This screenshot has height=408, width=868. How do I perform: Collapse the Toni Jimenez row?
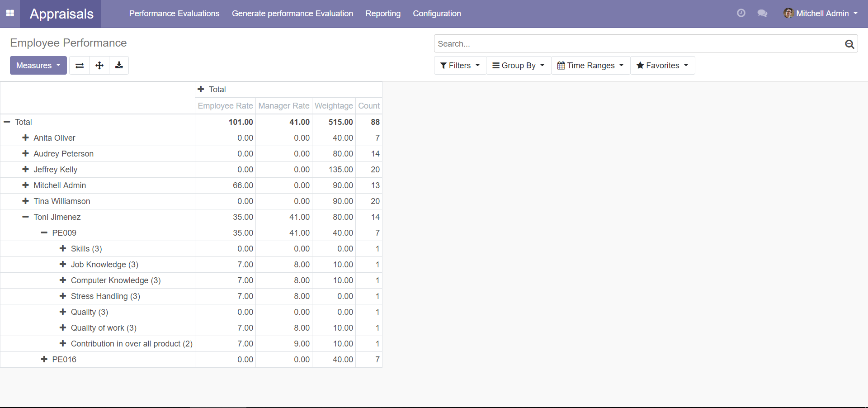point(26,217)
